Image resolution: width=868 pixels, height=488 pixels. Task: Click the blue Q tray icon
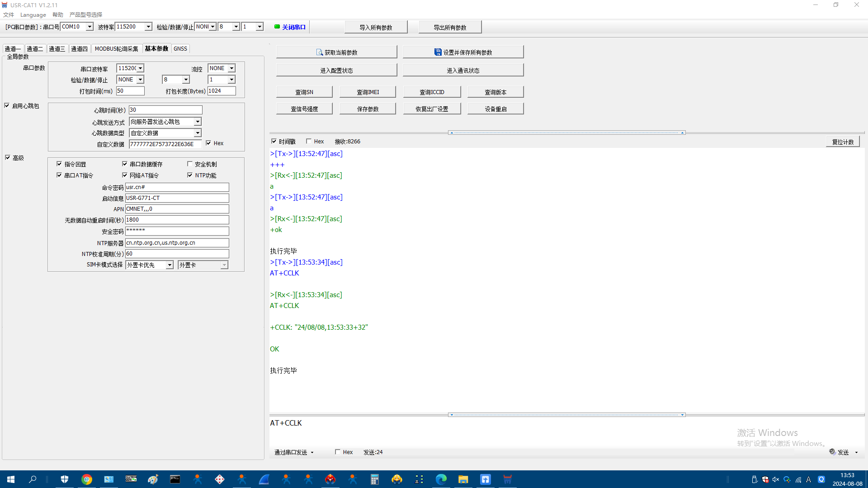pyautogui.click(x=821, y=479)
